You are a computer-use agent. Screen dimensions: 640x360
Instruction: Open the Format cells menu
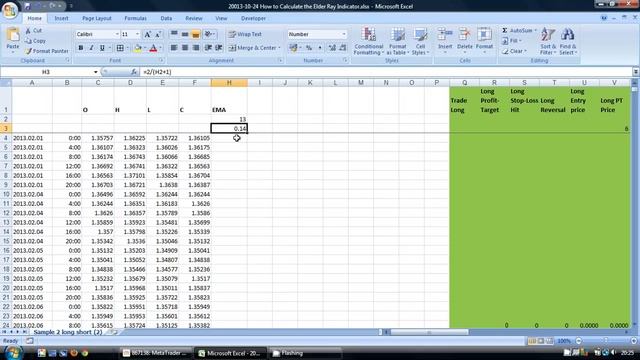click(484, 41)
